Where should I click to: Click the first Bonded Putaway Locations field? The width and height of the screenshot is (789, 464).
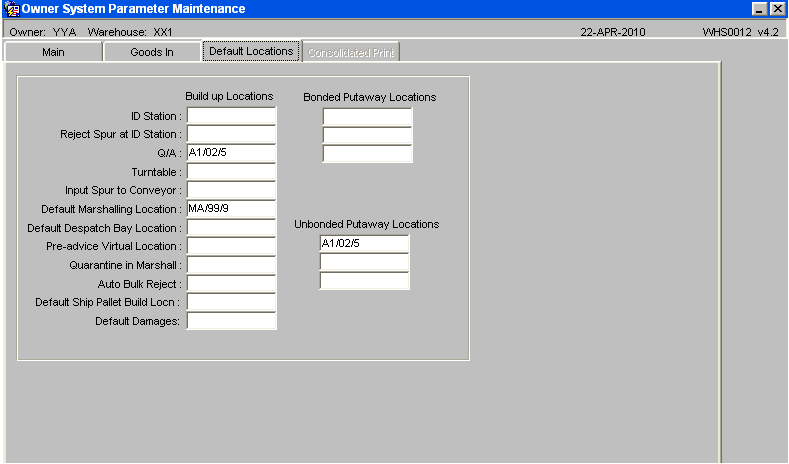(x=367, y=117)
